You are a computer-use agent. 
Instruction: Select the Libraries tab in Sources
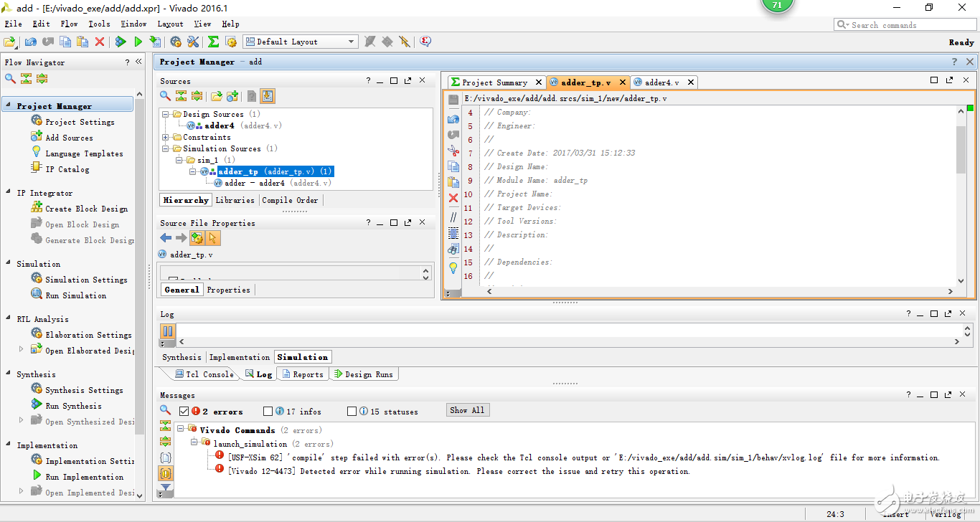coord(235,200)
